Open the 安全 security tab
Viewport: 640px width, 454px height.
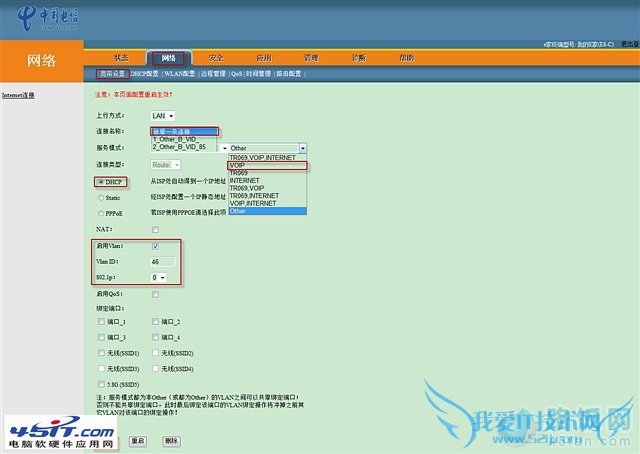pyautogui.click(x=216, y=58)
